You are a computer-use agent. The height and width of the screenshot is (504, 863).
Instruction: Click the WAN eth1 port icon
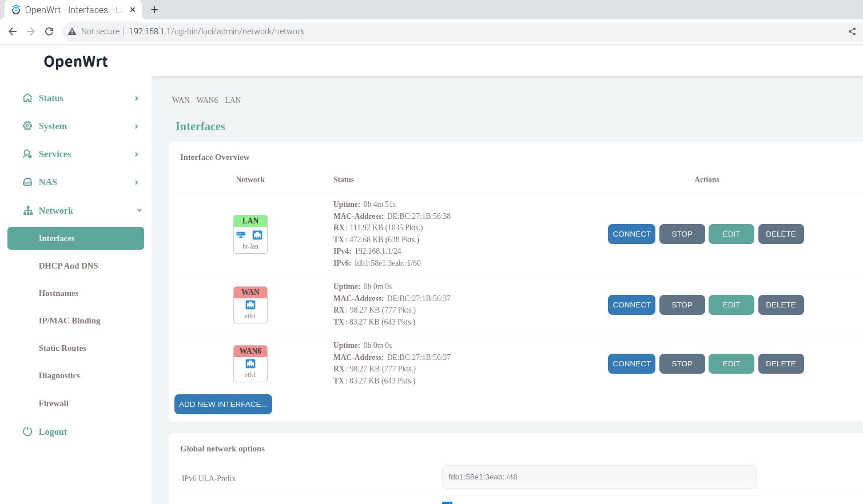250,305
